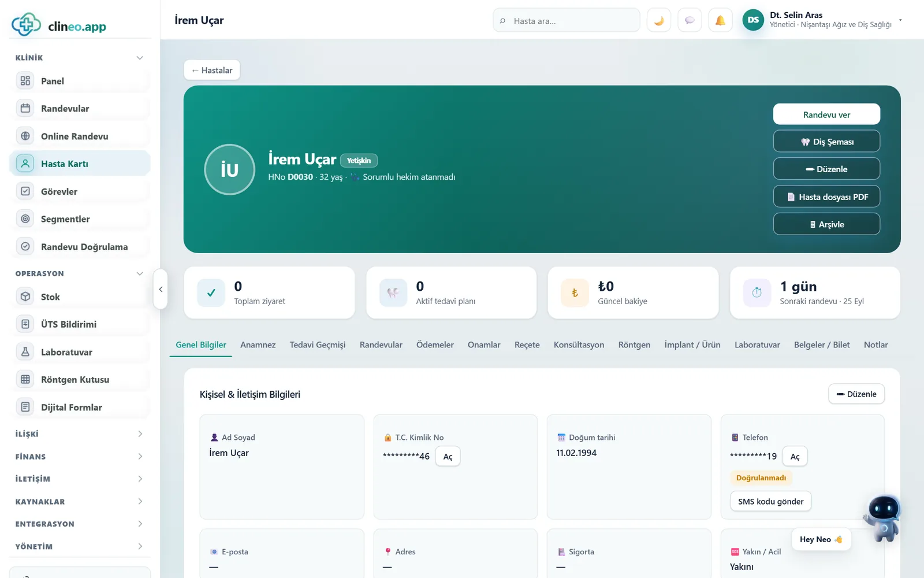Open the İmplant / Ürün tab
This screenshot has height=578, width=924.
coord(692,344)
